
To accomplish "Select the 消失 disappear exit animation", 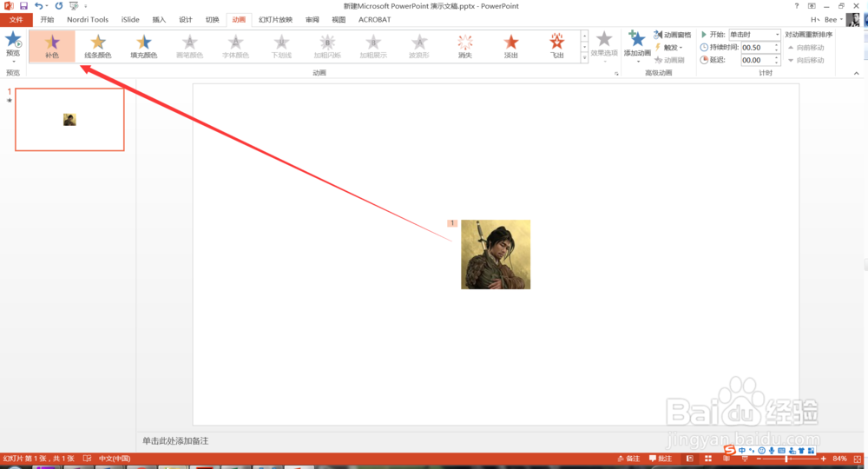I will tap(465, 45).
